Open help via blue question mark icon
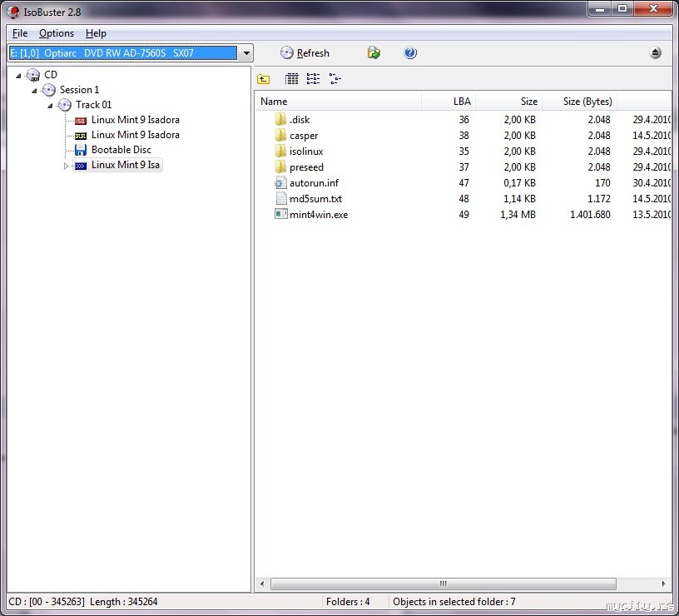679x616 pixels. (x=410, y=52)
